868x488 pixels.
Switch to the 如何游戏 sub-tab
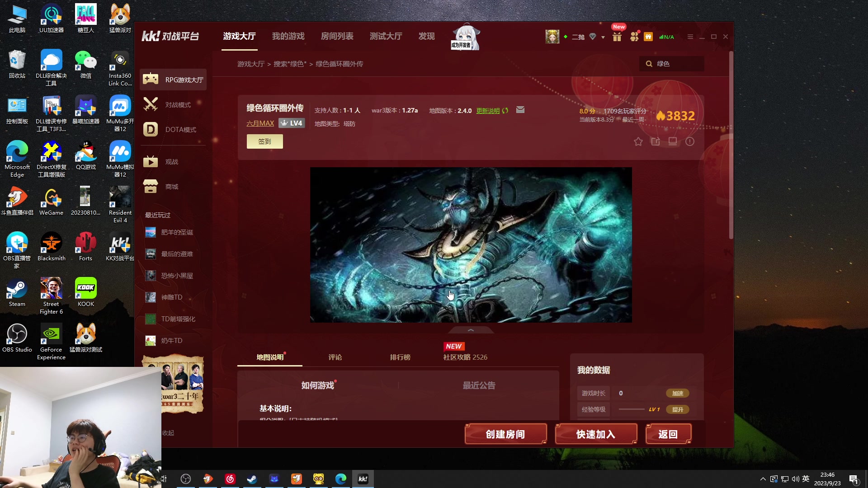(318, 385)
